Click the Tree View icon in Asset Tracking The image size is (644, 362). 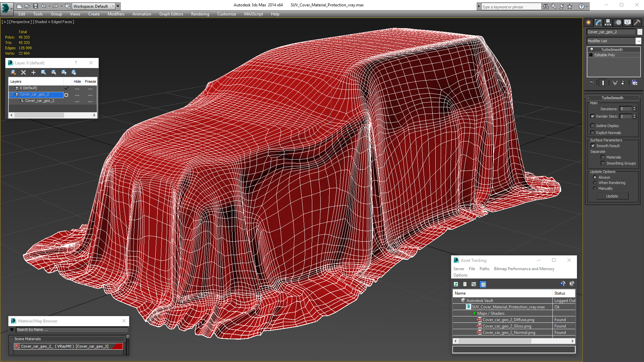click(474, 284)
